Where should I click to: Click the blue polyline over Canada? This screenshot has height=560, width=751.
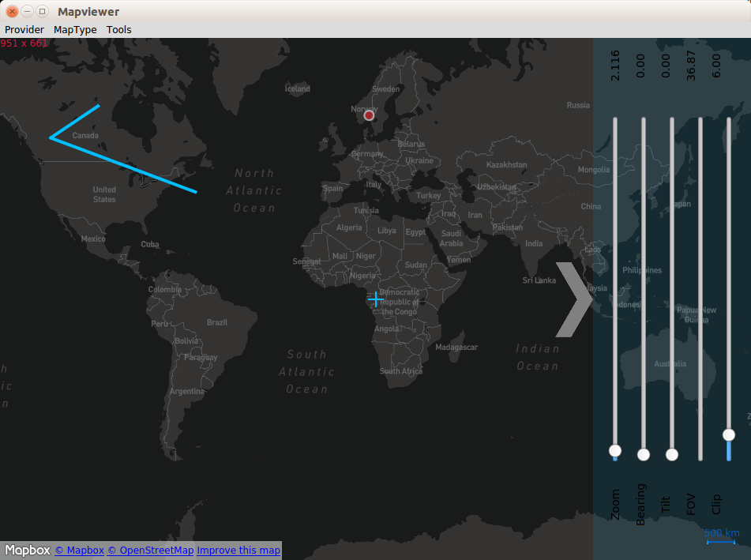click(123, 164)
